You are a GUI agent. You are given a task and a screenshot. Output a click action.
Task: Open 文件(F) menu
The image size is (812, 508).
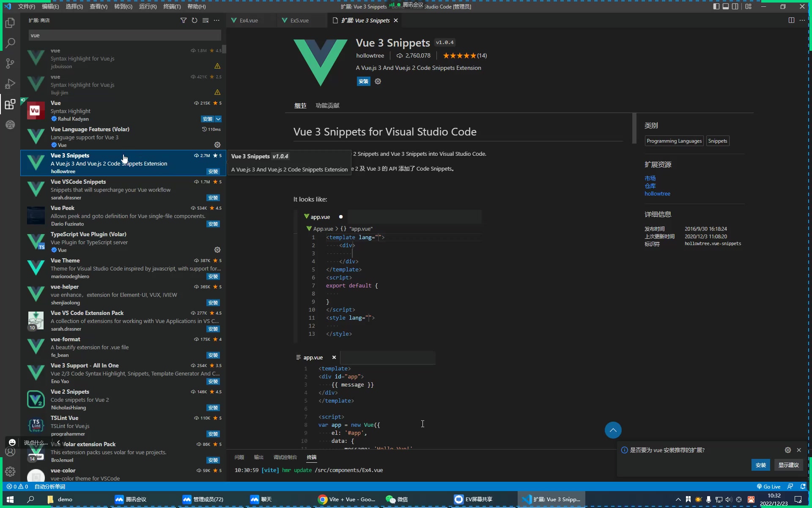27,6
